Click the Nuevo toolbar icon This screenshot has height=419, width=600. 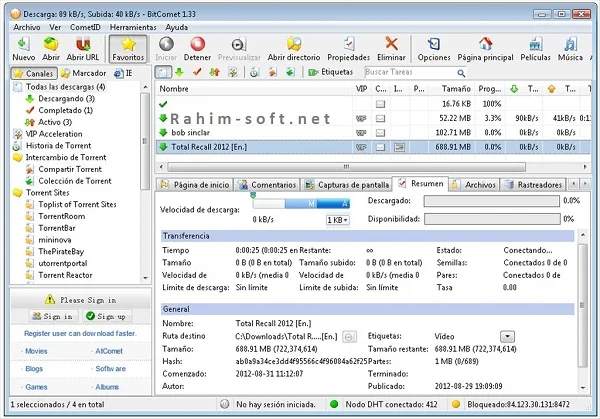[x=23, y=49]
